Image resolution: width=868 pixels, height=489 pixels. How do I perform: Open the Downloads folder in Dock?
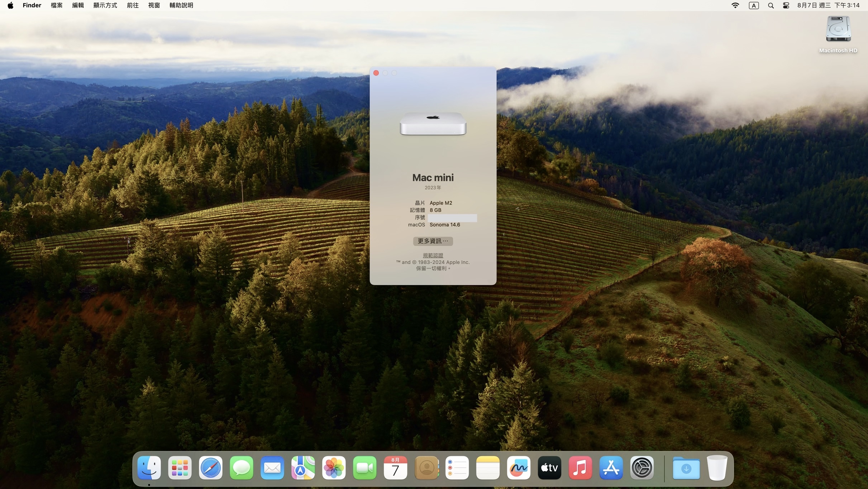point(686,468)
